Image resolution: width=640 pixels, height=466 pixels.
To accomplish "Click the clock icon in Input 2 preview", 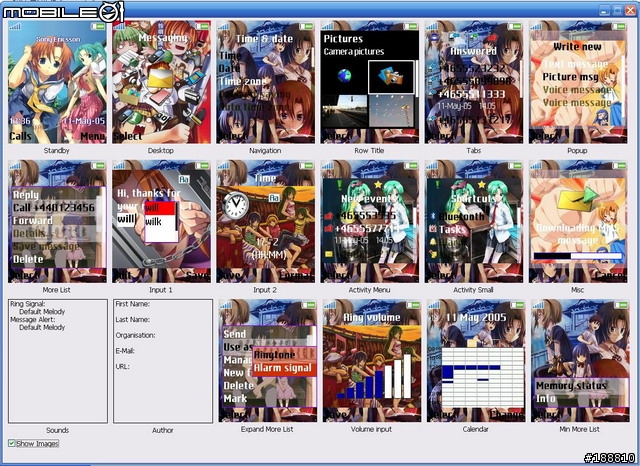I will (236, 204).
